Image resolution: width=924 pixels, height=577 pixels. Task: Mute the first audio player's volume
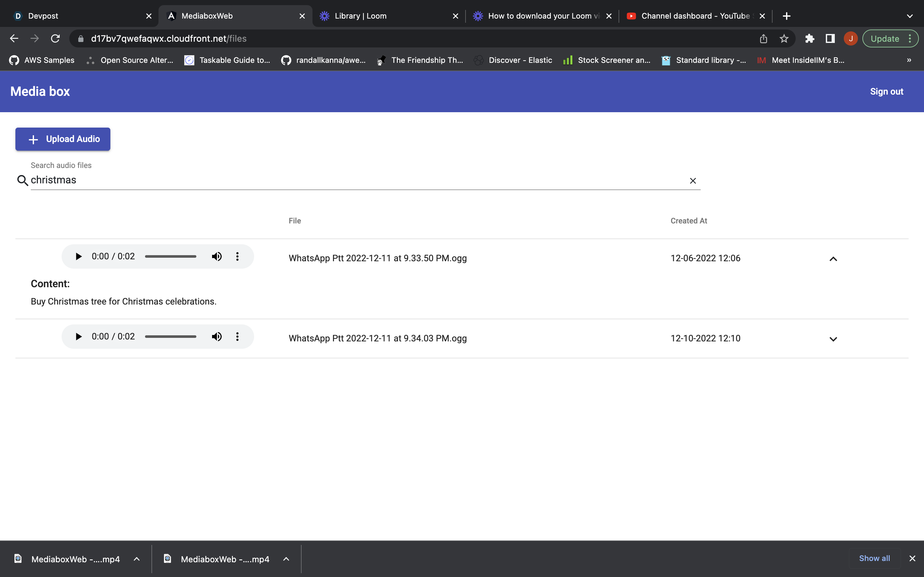click(217, 256)
